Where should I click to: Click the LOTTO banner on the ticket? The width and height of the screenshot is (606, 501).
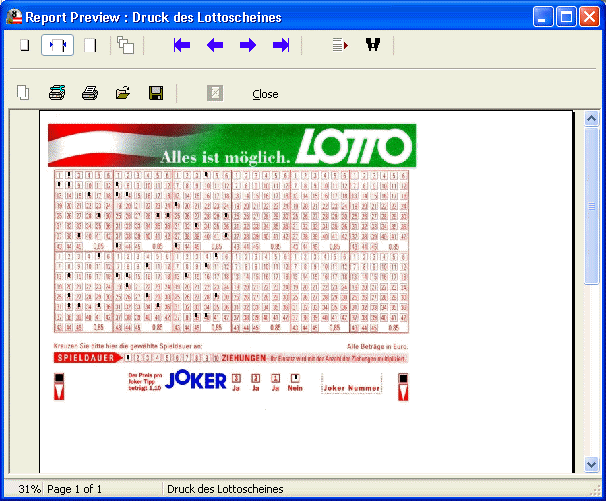click(x=232, y=145)
